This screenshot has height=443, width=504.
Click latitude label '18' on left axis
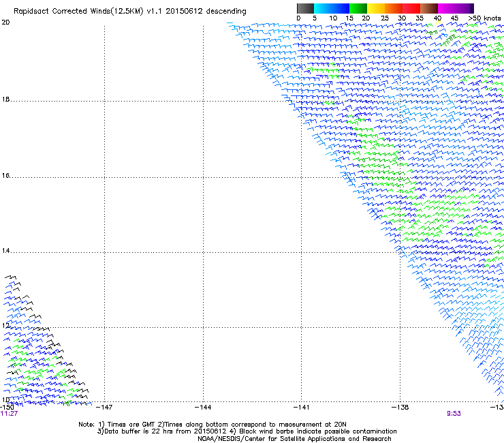(5, 100)
